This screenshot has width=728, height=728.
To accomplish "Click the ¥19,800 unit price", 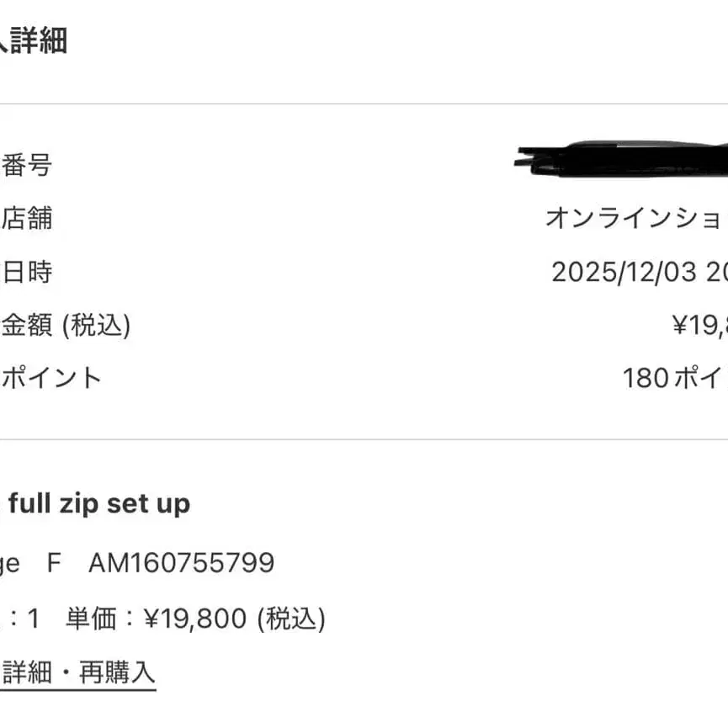I will pos(195,619).
